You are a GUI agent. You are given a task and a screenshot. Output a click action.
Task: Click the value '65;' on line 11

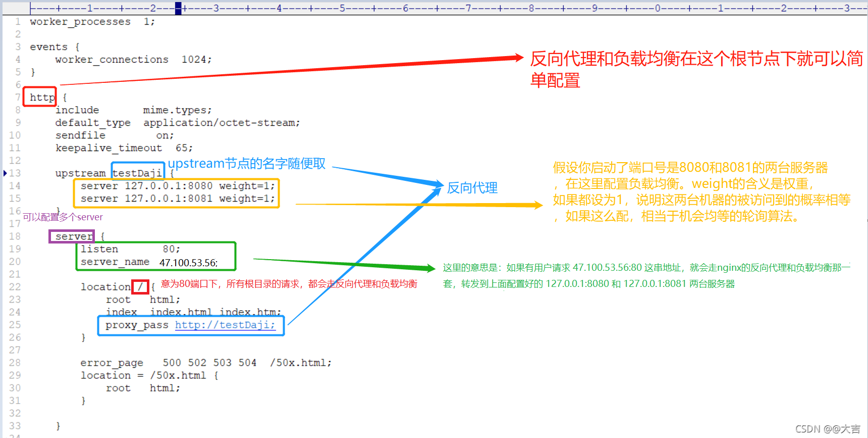tap(184, 148)
